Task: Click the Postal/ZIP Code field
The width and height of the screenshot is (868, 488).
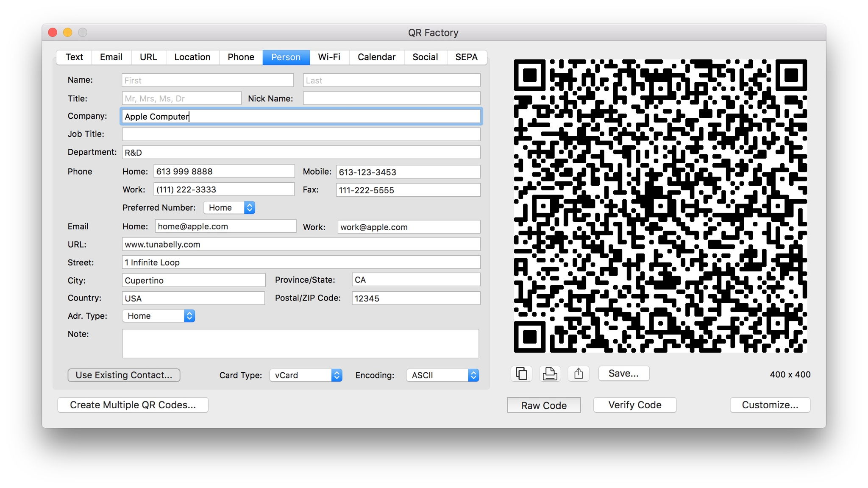Action: (x=416, y=298)
